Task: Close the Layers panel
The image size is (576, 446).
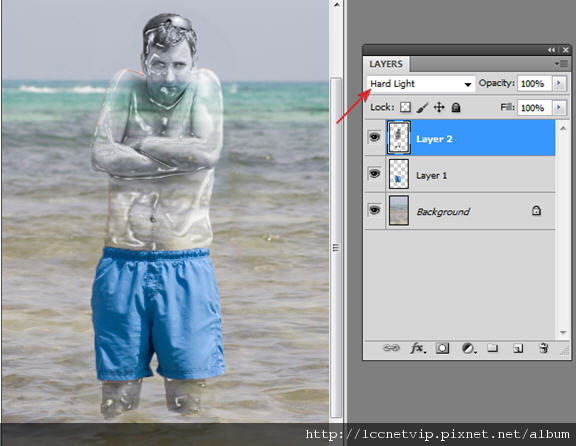Action: [565, 50]
